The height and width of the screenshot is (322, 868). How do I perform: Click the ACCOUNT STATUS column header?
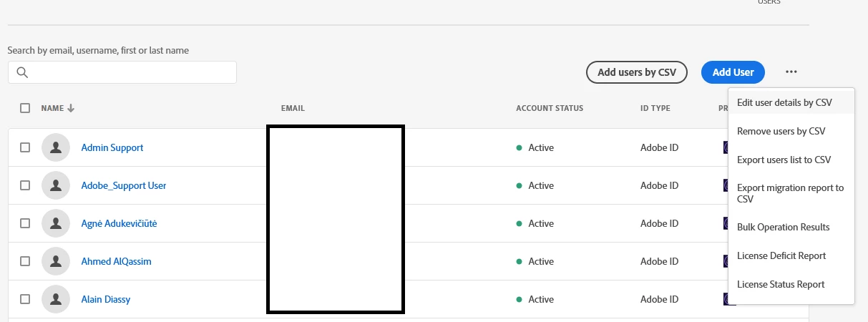pyautogui.click(x=550, y=109)
